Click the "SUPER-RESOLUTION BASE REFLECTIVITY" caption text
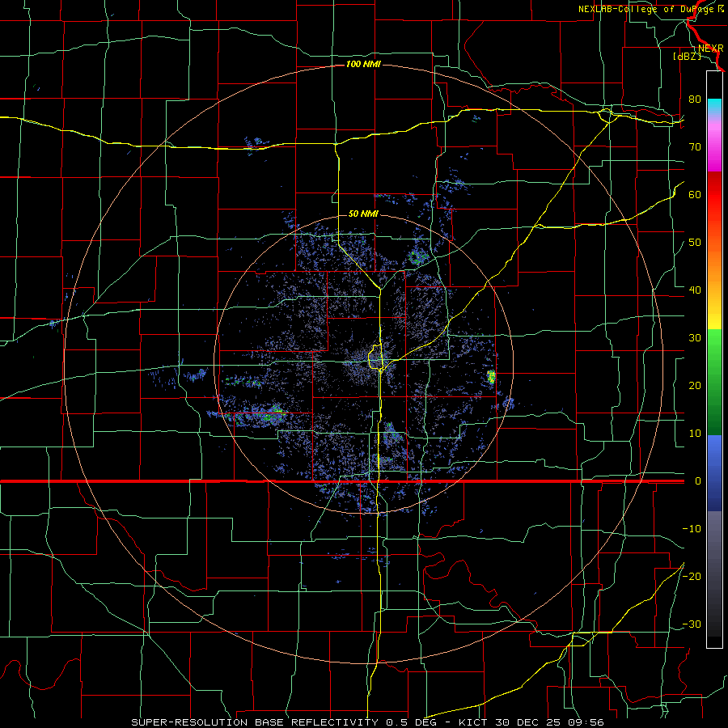 click(x=255, y=722)
